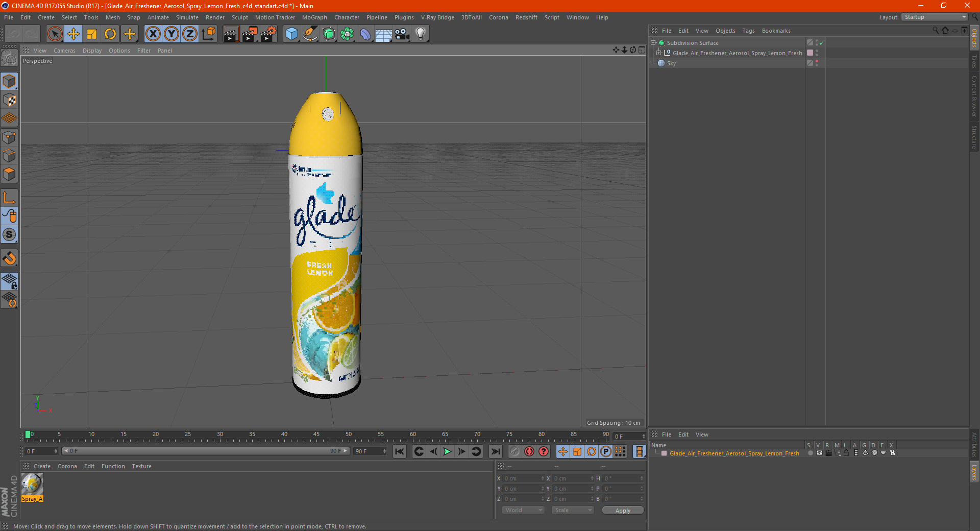Image resolution: width=980 pixels, height=531 pixels.
Task: Expand Glade_Air_Freshener object hierarchy
Action: point(659,53)
